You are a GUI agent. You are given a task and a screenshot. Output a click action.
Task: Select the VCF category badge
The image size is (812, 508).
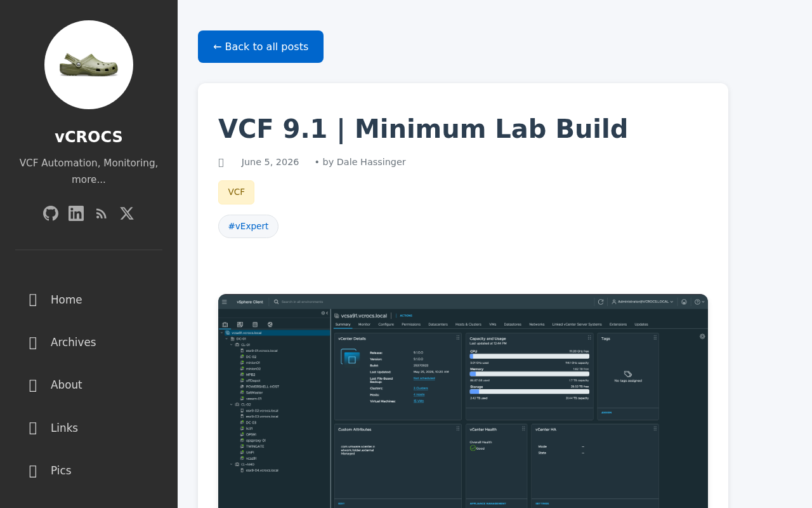pyautogui.click(x=236, y=192)
